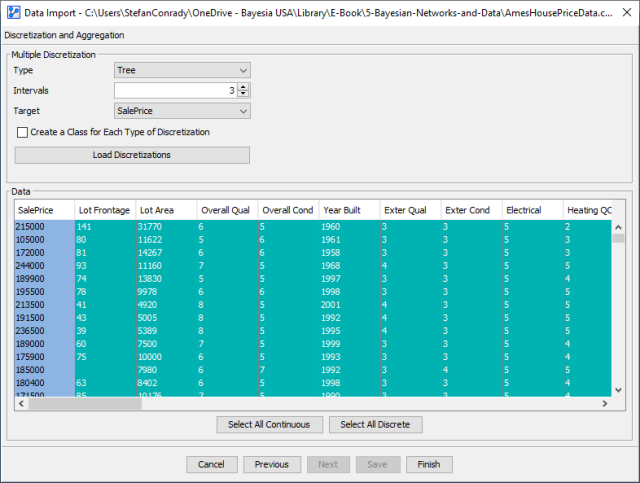Click the horizontal scrollbar right arrow
Viewport: 640px width, 483px height.
(605, 404)
